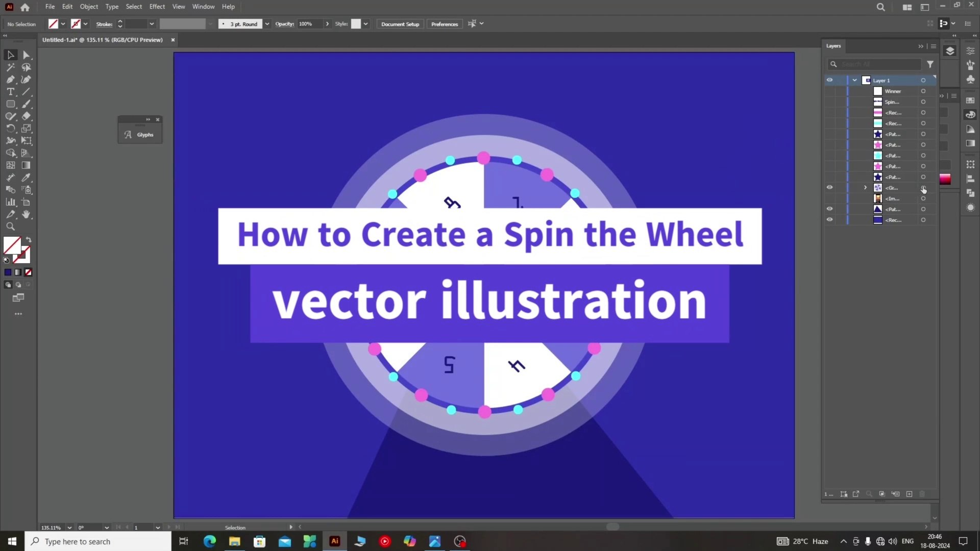980x551 pixels.
Task: Open the Effect menu
Action: [157, 7]
